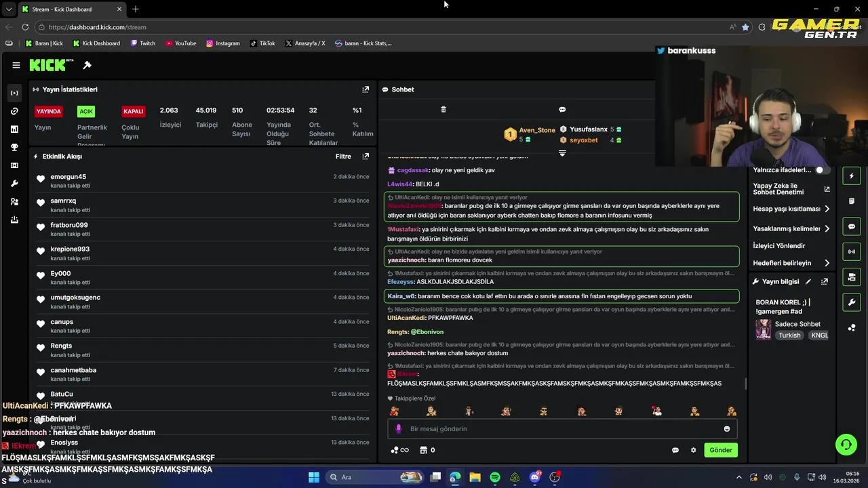
Task: Open the links sidebar icon
Action: tap(14, 111)
